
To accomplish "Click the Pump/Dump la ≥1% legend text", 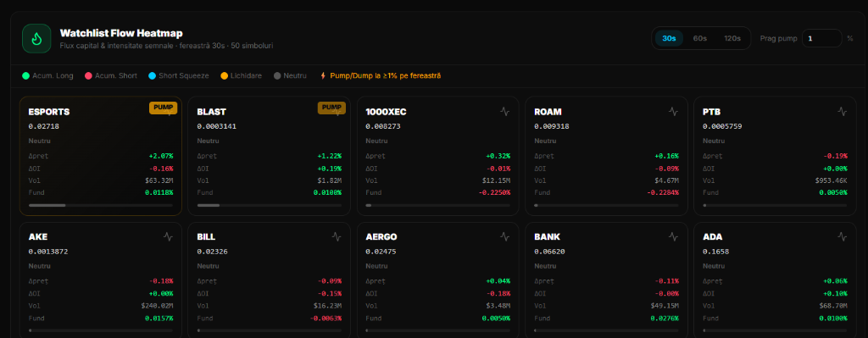I will 386,75.
